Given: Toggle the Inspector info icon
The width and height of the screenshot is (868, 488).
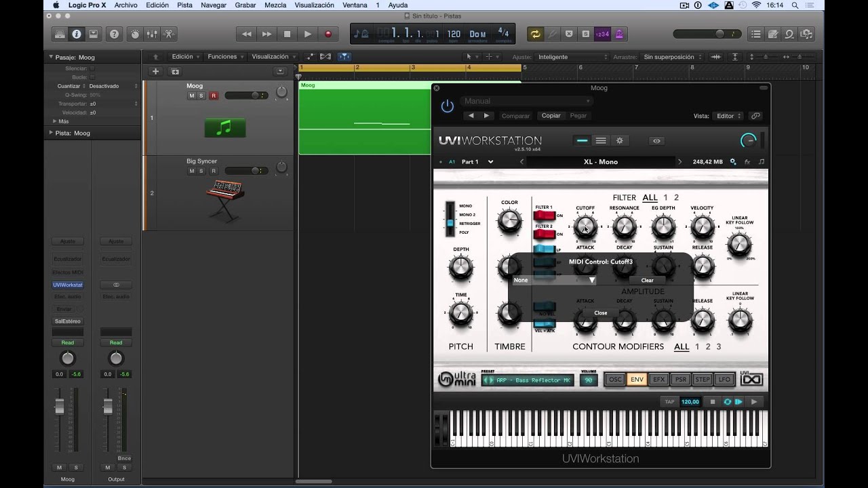Looking at the screenshot, I should click(x=76, y=34).
